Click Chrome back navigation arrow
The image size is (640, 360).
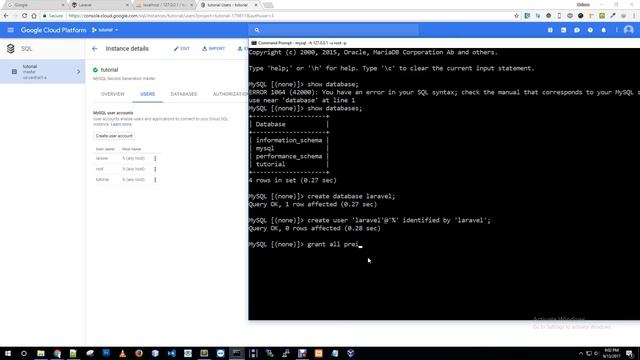[x=6, y=16]
